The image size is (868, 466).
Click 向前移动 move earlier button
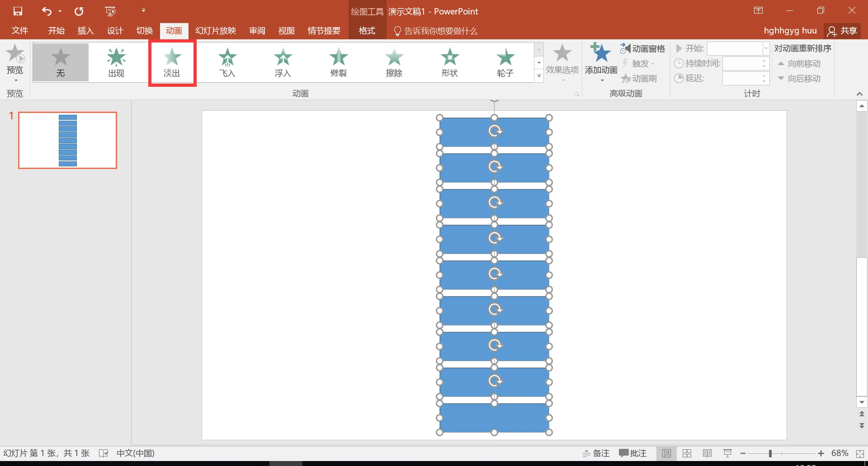pyautogui.click(x=799, y=64)
